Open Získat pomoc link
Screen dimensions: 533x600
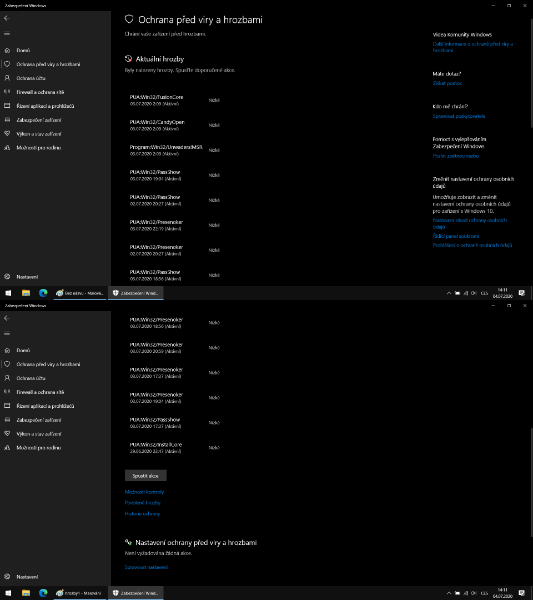[447, 83]
